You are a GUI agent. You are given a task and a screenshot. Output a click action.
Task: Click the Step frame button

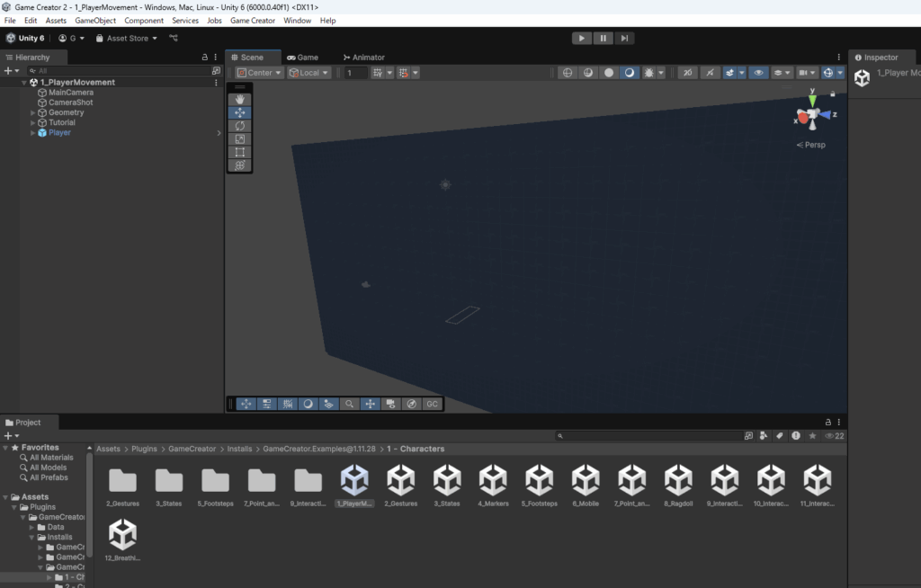coord(624,38)
